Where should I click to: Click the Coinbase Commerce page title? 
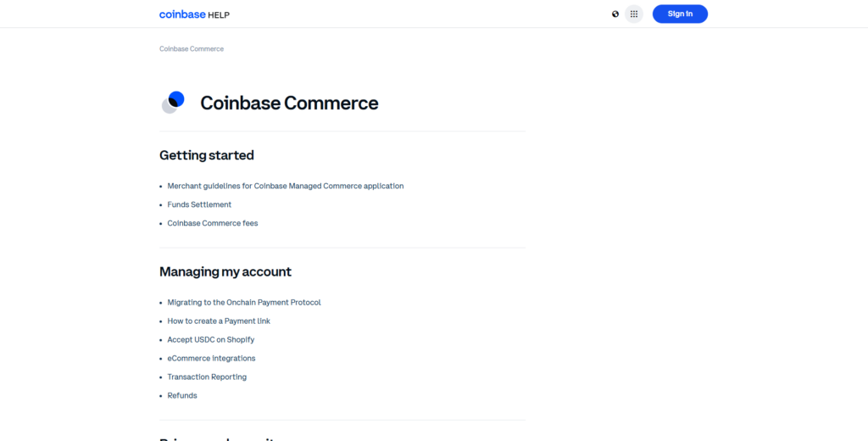click(289, 103)
